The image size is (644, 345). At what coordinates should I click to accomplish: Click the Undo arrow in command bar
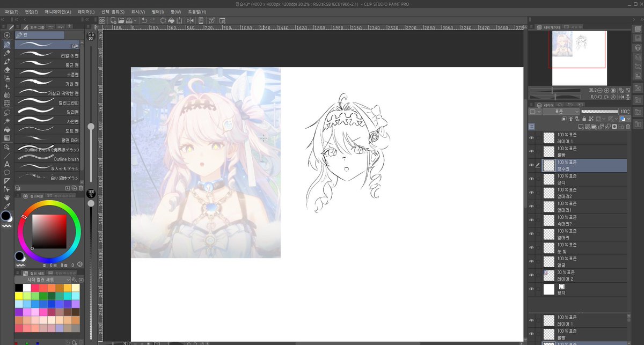coord(144,20)
